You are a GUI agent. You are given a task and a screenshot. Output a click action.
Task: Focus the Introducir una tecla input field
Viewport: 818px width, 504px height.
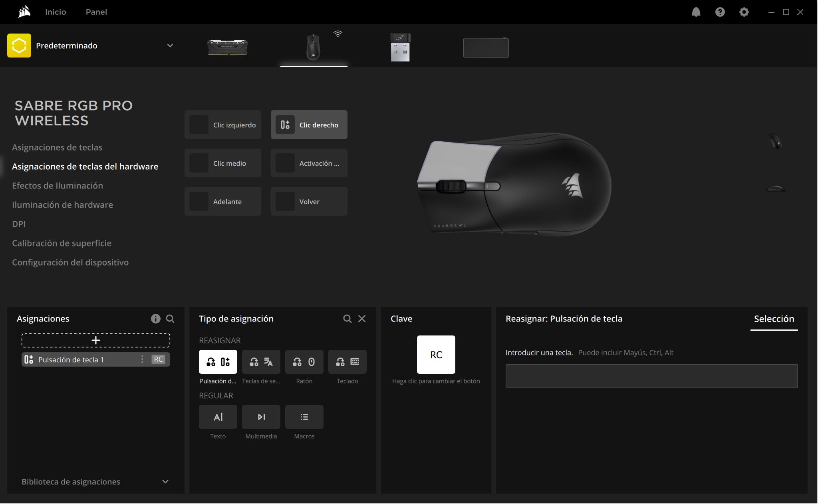652,376
